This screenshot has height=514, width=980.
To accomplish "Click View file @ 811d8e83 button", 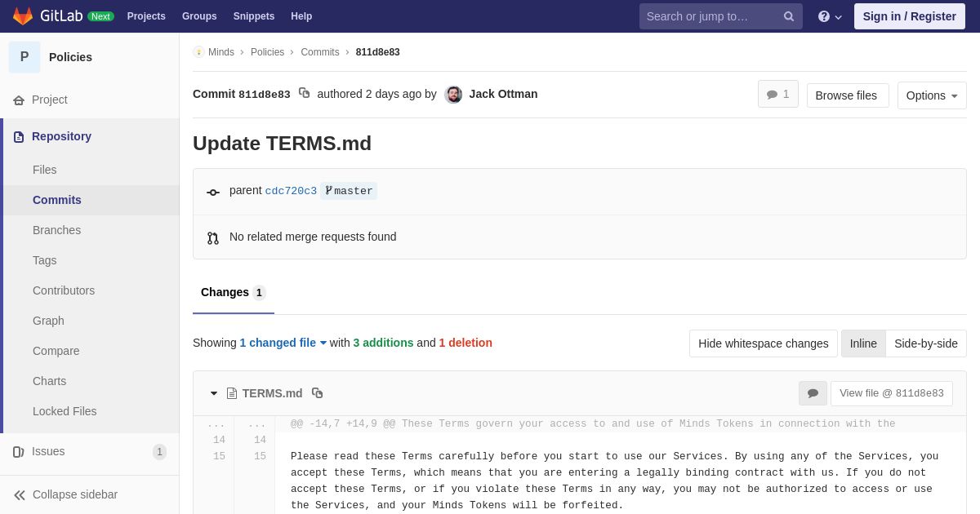I will [x=892, y=393].
